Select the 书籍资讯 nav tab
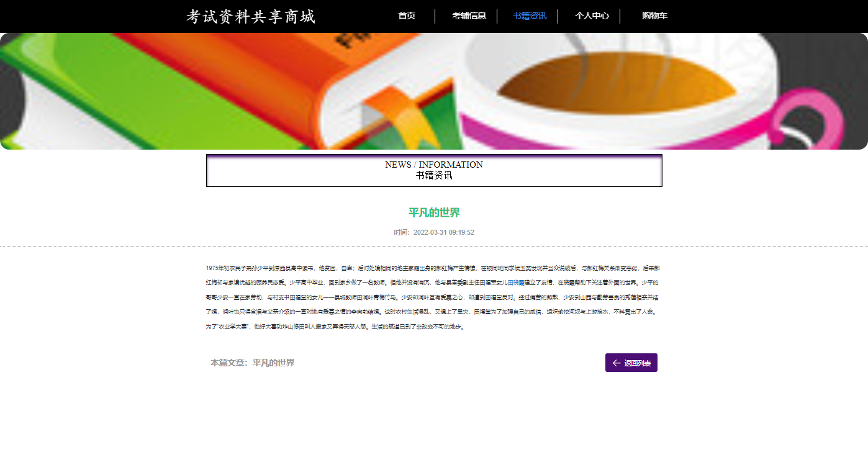The height and width of the screenshot is (457, 868). point(530,16)
